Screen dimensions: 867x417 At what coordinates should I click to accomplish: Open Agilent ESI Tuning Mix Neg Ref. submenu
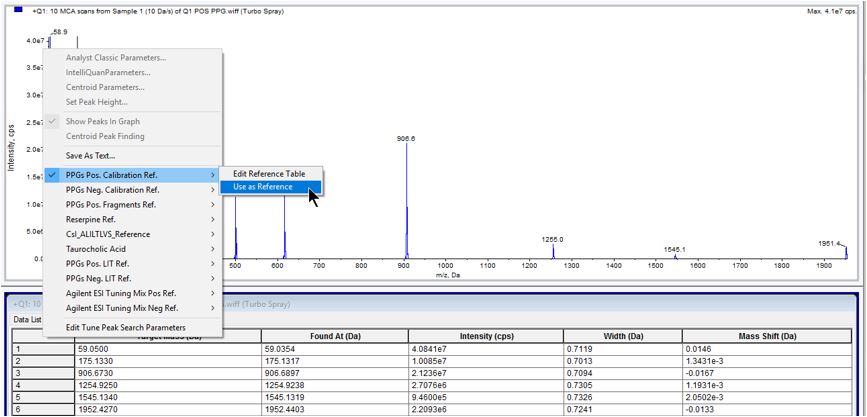(133, 308)
